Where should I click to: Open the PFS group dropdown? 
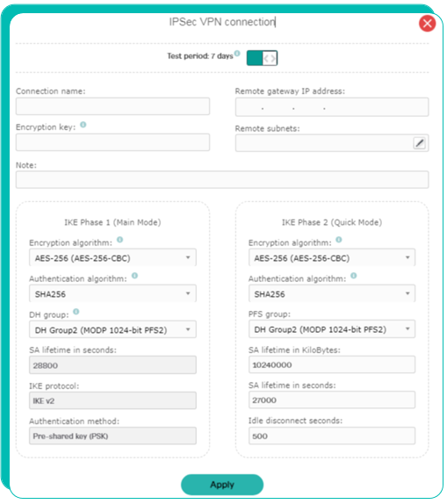[332, 329]
